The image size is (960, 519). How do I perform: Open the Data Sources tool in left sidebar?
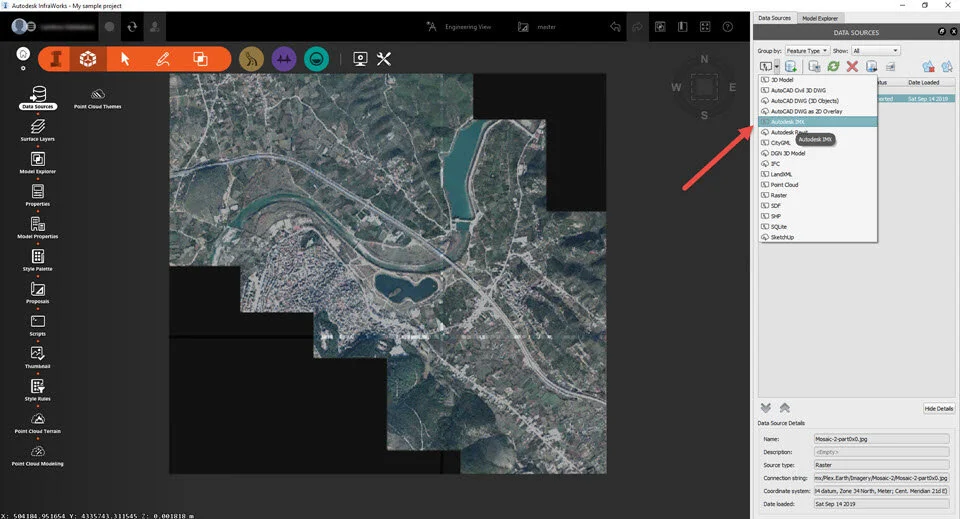coord(37,97)
